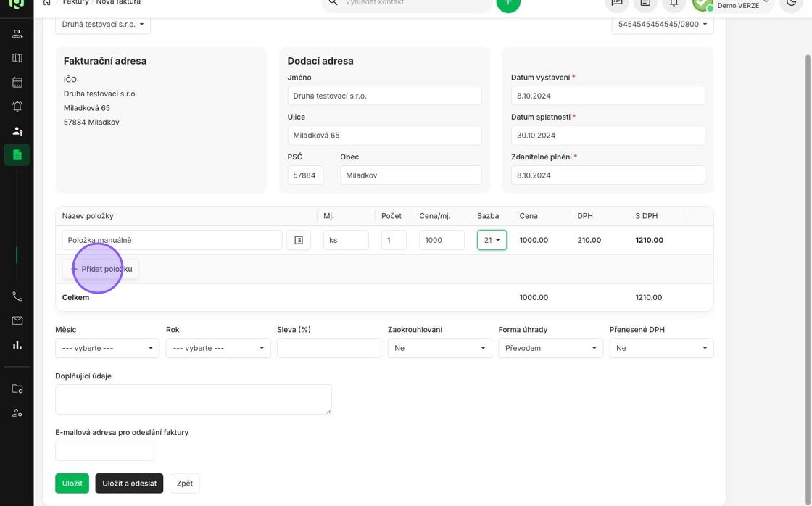
Task: Click the Přidat položku button
Action: (x=101, y=269)
